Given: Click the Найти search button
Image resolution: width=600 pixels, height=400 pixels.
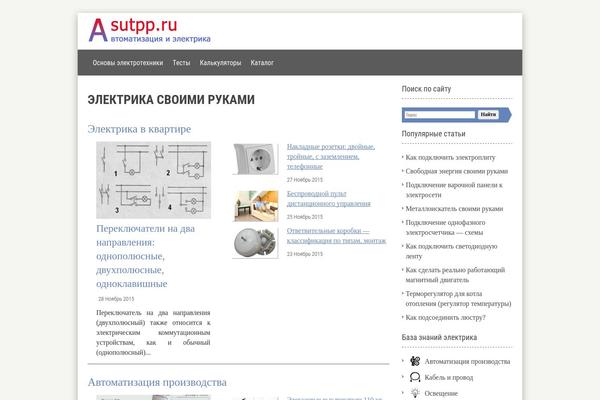Looking at the screenshot, I should tap(488, 114).
